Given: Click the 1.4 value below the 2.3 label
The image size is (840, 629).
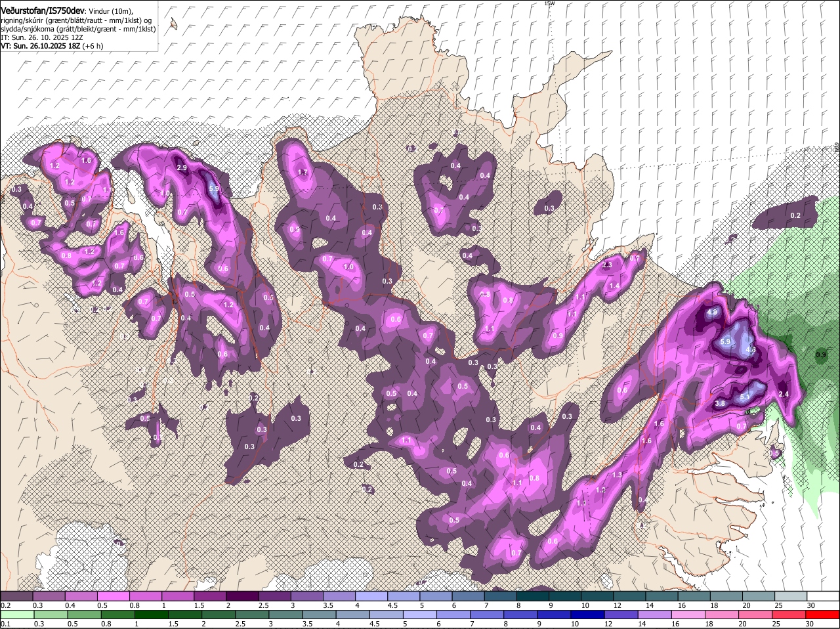Looking at the screenshot, I should pos(614,286).
